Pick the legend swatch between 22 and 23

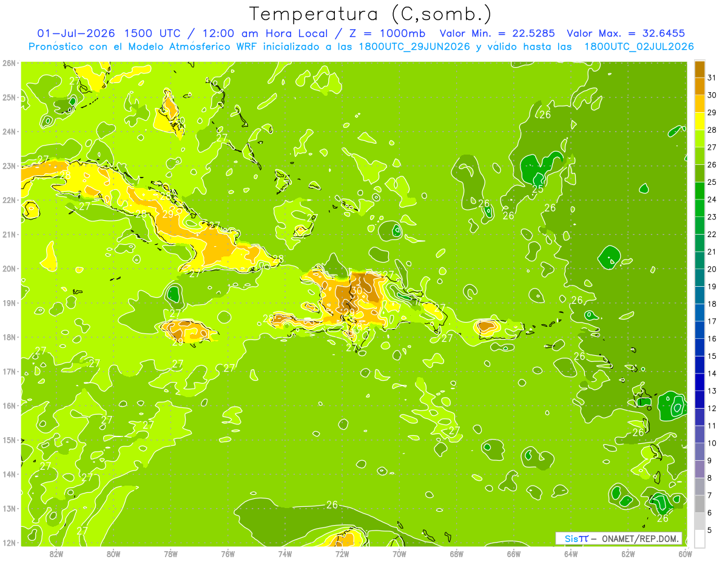coord(699,226)
